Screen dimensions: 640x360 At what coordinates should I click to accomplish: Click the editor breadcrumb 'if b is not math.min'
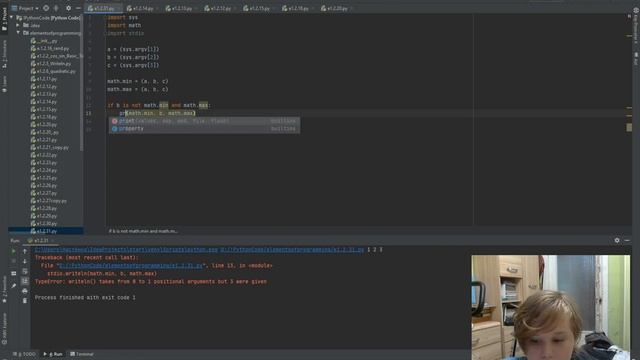tap(142, 231)
